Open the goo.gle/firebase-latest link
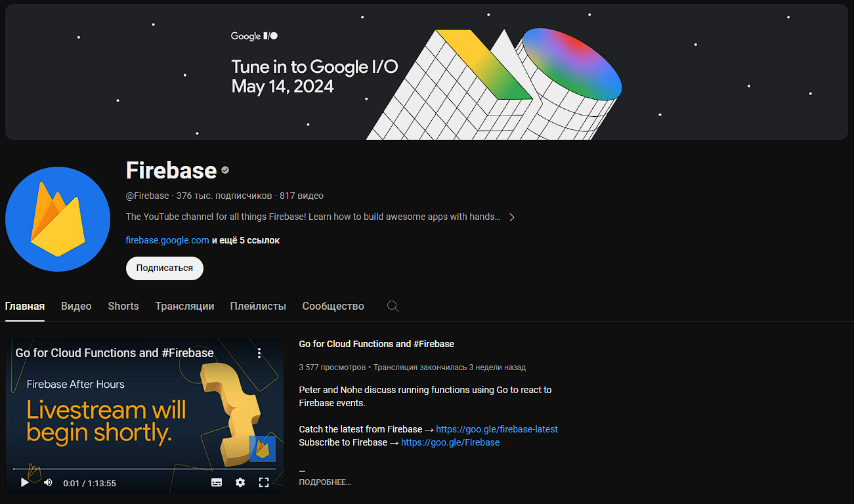854x504 pixels. 497,429
